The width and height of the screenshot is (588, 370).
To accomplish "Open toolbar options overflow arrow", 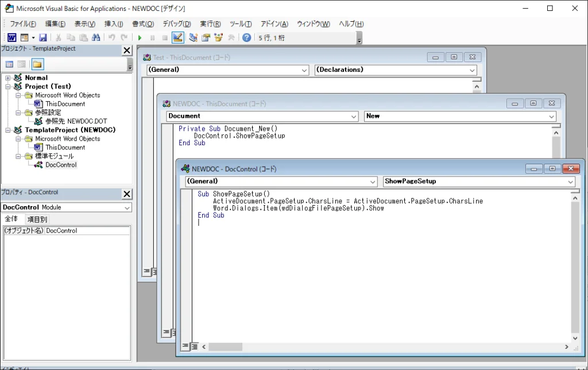I will (359, 38).
